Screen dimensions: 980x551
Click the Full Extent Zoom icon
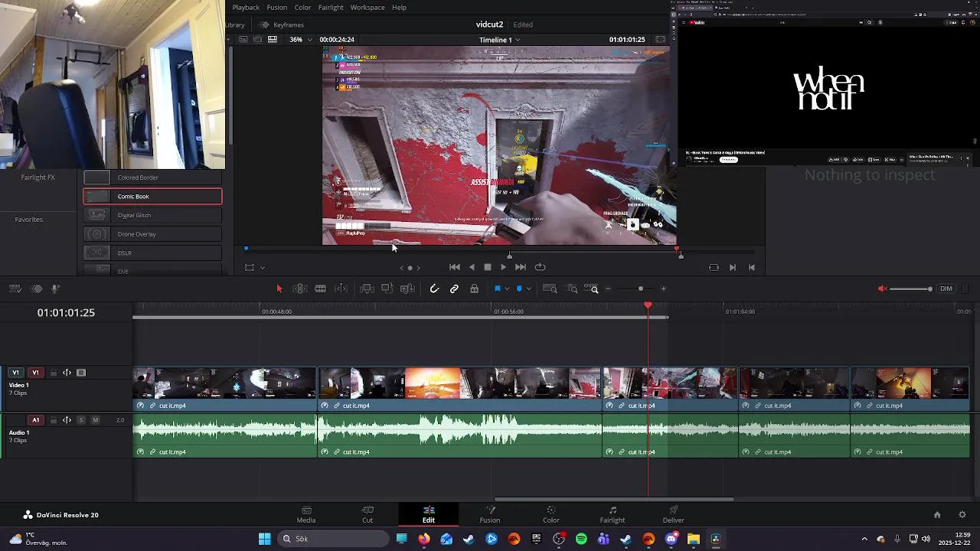550,289
